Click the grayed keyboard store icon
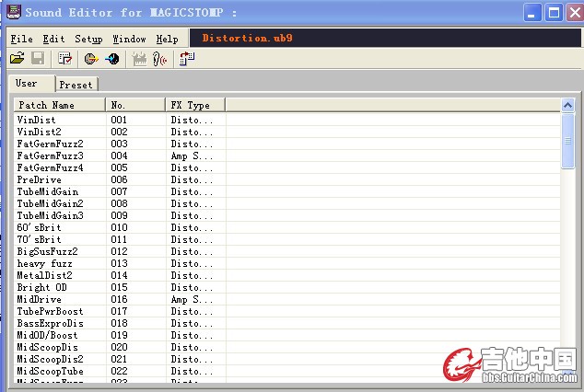 (x=139, y=59)
